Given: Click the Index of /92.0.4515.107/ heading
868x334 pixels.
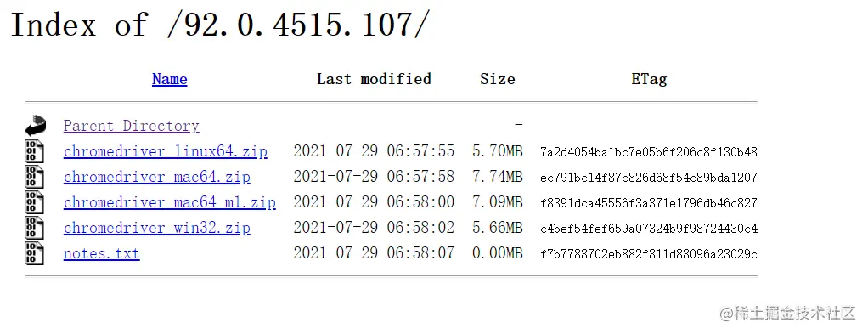Looking at the screenshot, I should pos(220,25).
